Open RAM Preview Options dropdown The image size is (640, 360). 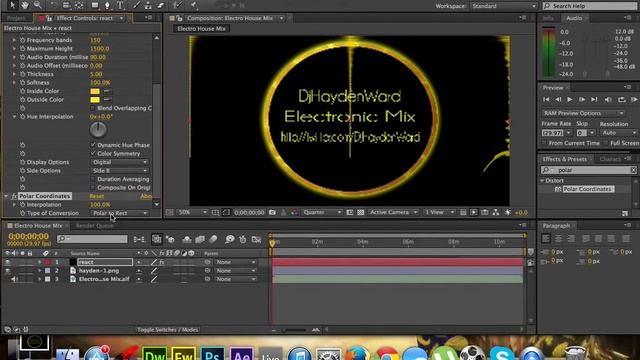coord(584,113)
